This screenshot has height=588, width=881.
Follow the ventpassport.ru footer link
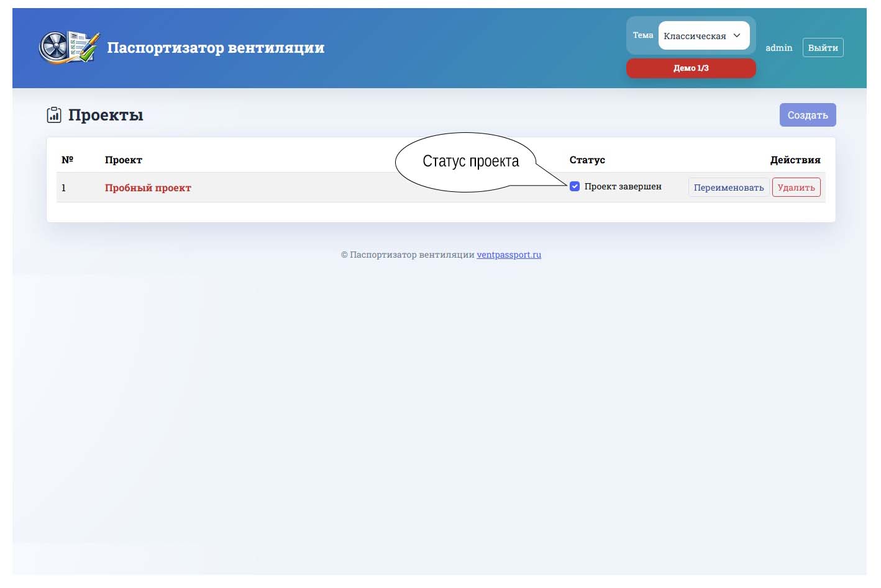tap(509, 255)
